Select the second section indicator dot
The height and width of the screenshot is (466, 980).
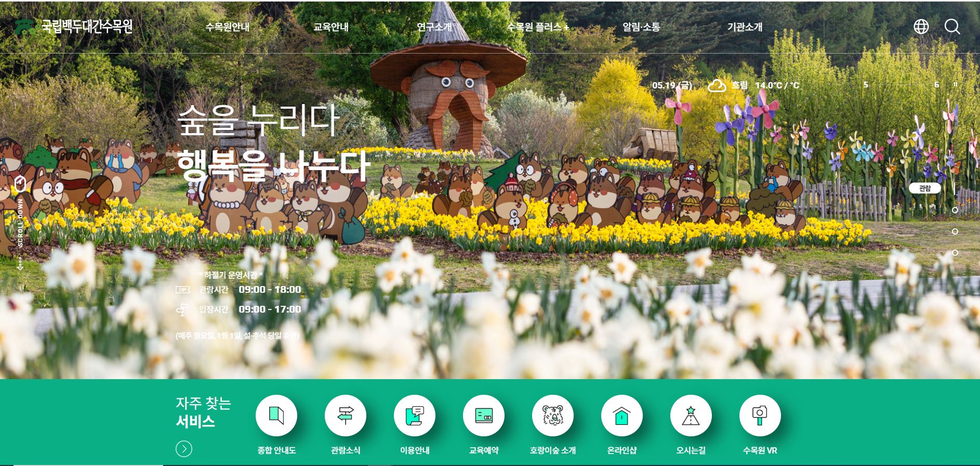955,210
